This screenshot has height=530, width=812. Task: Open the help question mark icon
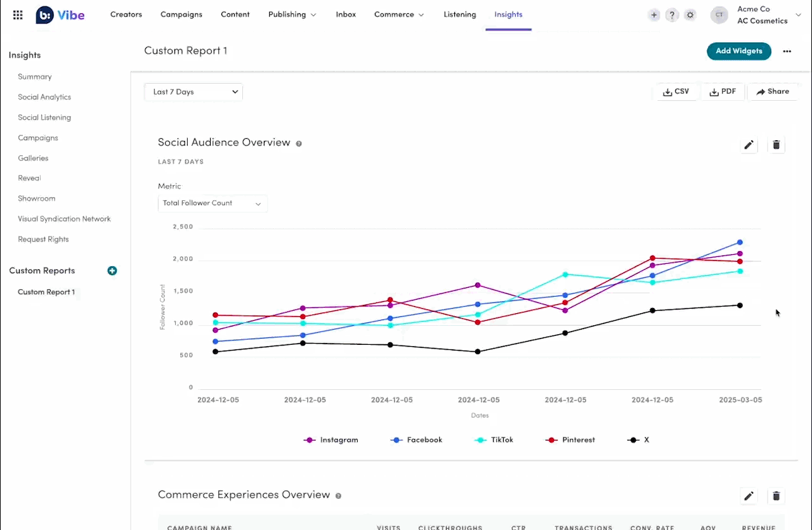[x=672, y=15]
